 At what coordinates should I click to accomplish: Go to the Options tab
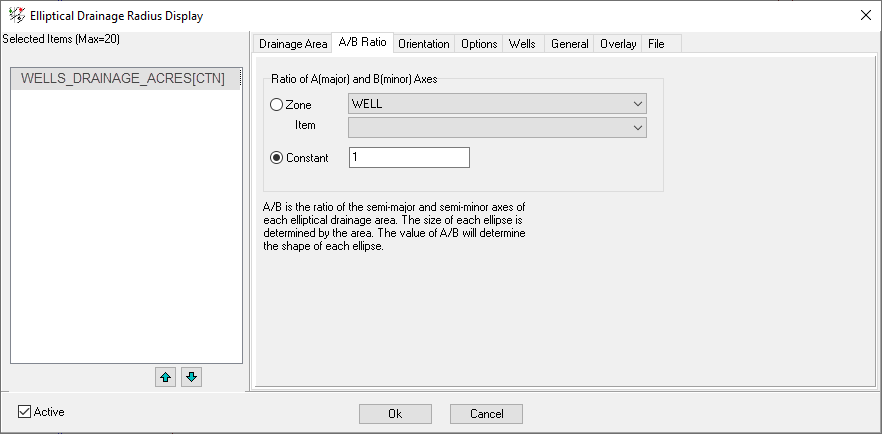coord(479,44)
